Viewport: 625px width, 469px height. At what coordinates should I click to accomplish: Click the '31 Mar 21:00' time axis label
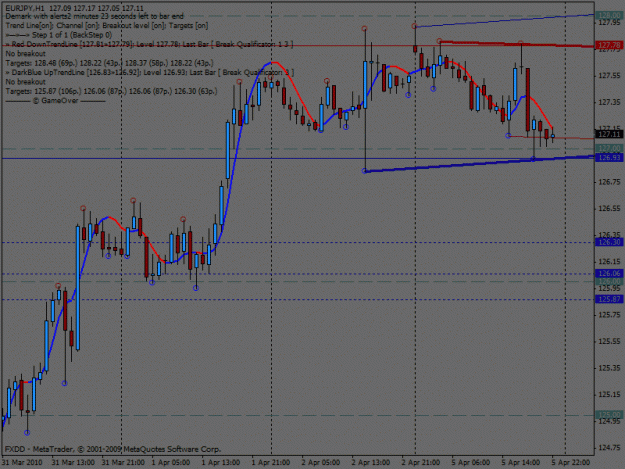point(123,463)
